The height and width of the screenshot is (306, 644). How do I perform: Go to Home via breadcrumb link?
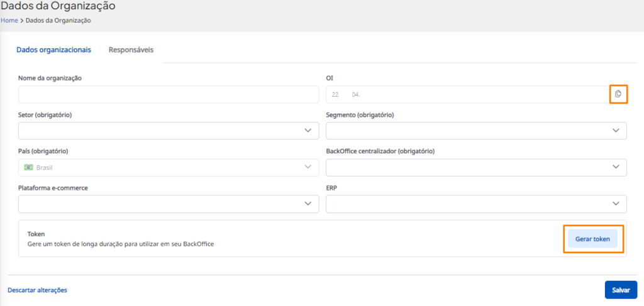pyautogui.click(x=9, y=21)
